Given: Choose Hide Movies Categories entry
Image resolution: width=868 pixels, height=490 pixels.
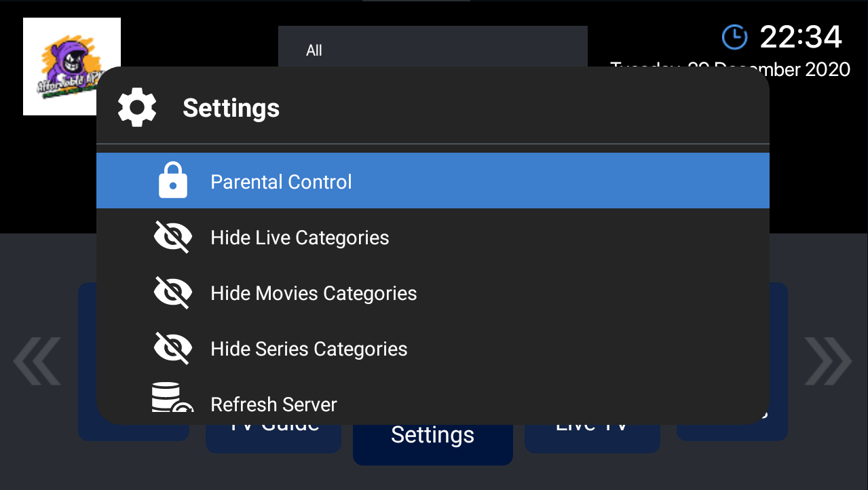Looking at the screenshot, I should (314, 293).
